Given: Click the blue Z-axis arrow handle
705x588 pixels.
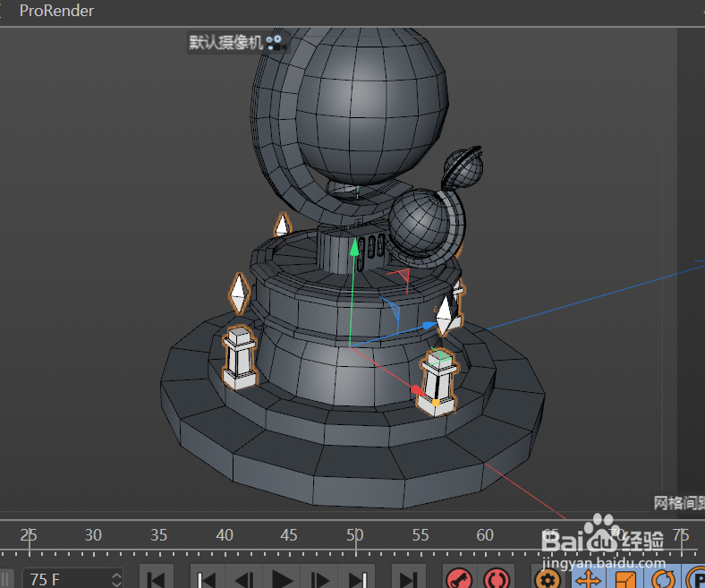Looking at the screenshot, I should tap(429, 325).
